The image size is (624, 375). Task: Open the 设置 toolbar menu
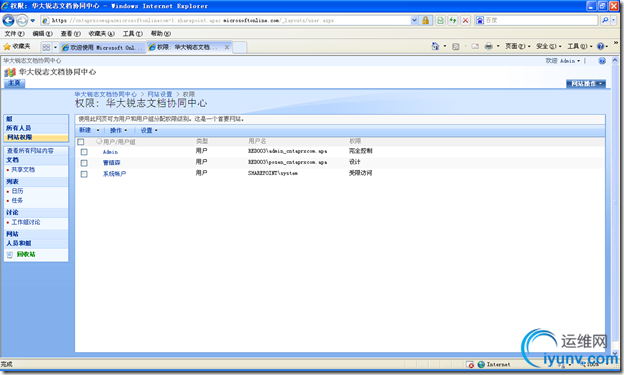tap(149, 130)
